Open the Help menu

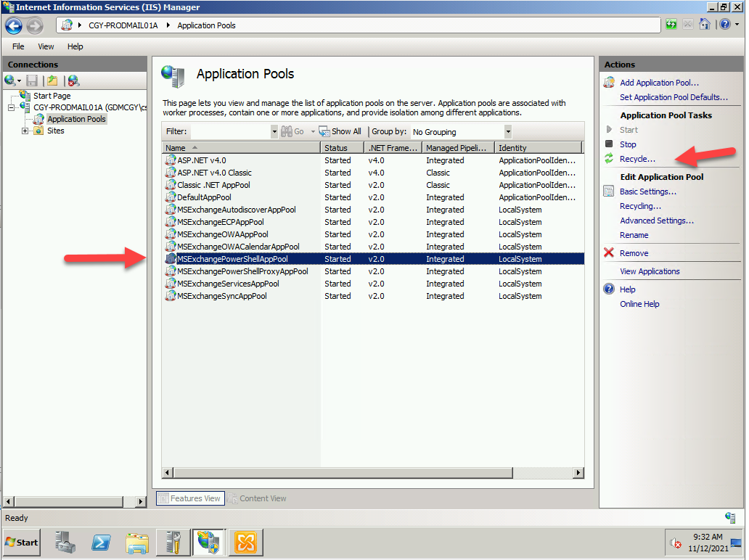tap(75, 46)
